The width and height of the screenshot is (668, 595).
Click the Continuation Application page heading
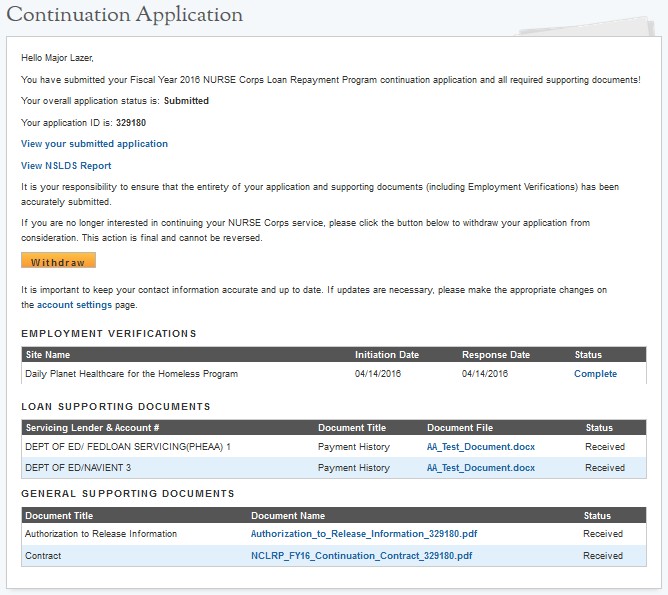[x=126, y=15]
